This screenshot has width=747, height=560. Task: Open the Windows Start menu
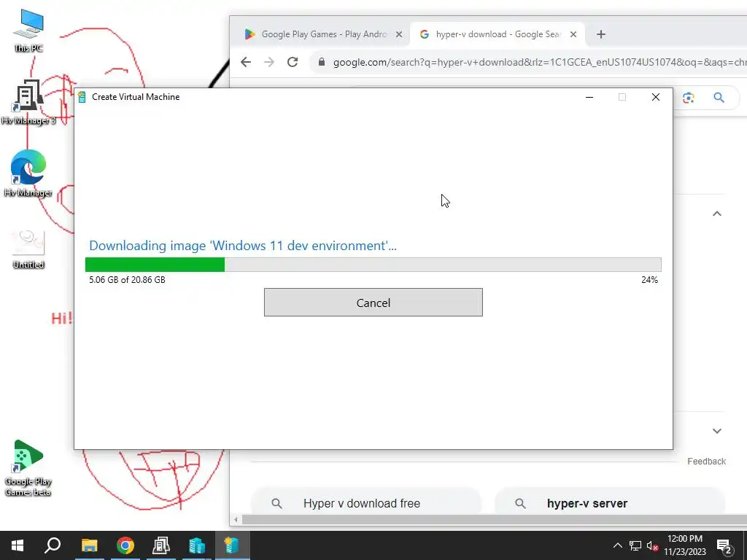[x=18, y=545]
